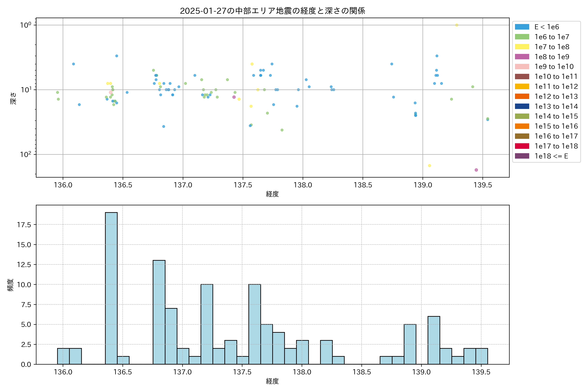Click the pink point near longitude 136.4
This screenshot has height=392, width=588.
[x=111, y=92]
